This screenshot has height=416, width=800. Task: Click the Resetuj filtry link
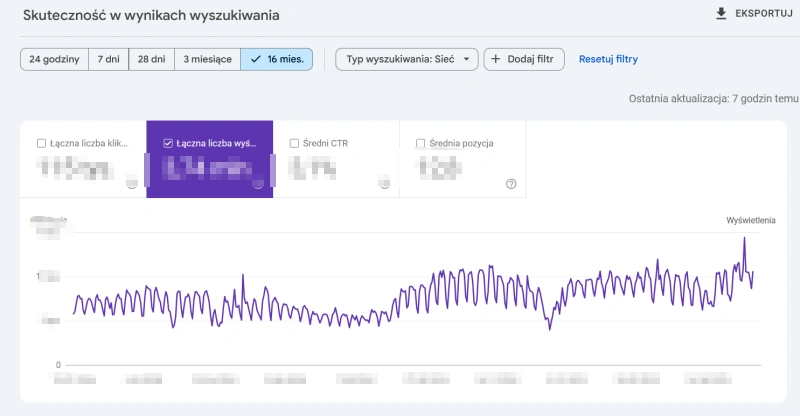[608, 59]
